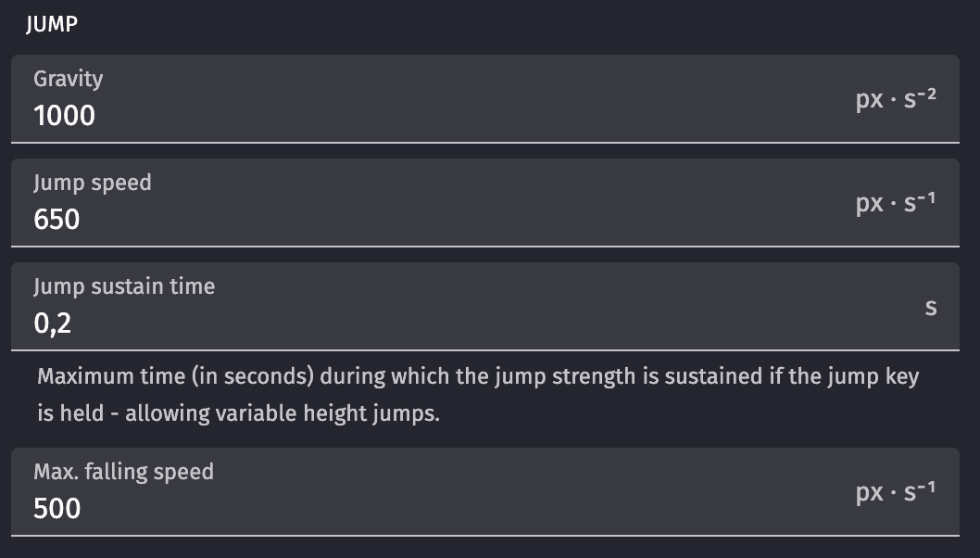Focus the Jump speed value 650
Viewport: 980px width, 558px height.
click(x=57, y=220)
